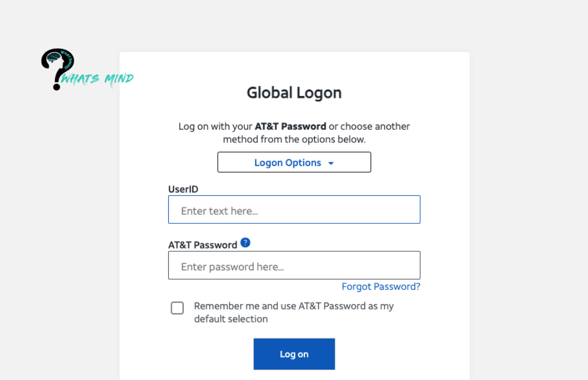Click the dot of the question mark logo
Image resolution: width=588 pixels, height=380 pixels.
click(x=57, y=87)
